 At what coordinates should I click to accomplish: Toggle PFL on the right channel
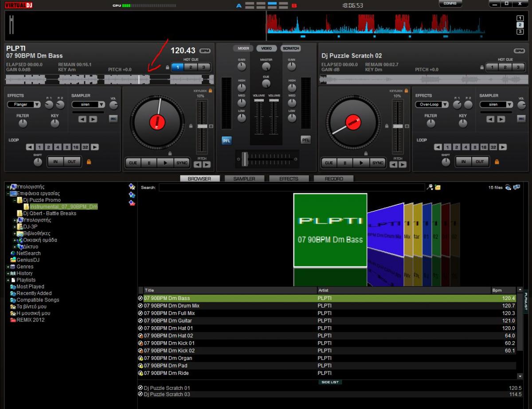tap(305, 140)
